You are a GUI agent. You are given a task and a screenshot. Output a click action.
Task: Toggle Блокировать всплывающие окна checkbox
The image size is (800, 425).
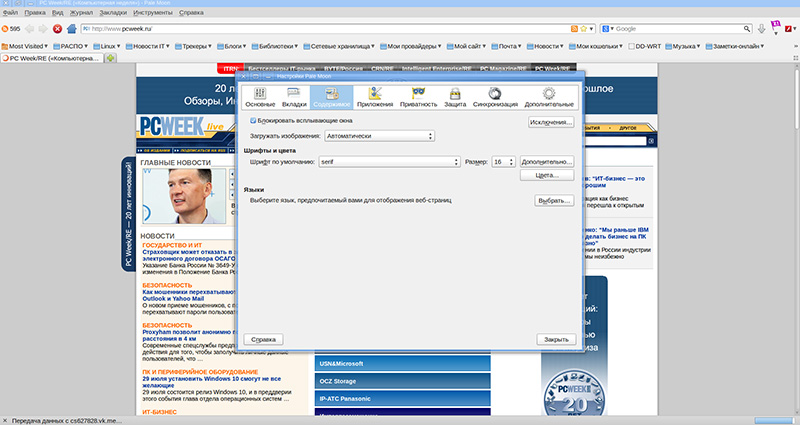tap(253, 121)
